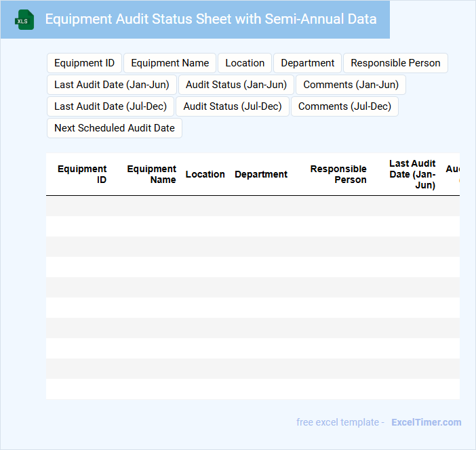476x450 pixels.
Task: Click the green XLS file icon
Action: [24, 20]
